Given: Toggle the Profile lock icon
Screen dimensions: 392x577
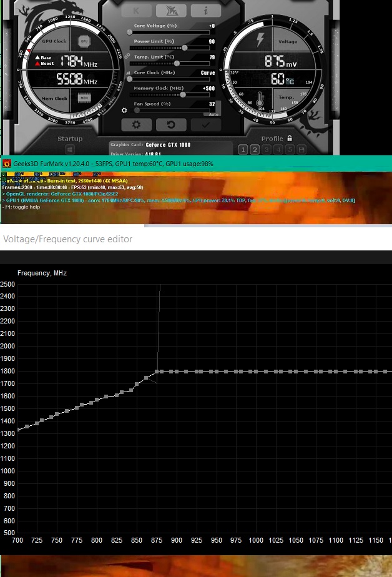Looking at the screenshot, I should (x=290, y=139).
